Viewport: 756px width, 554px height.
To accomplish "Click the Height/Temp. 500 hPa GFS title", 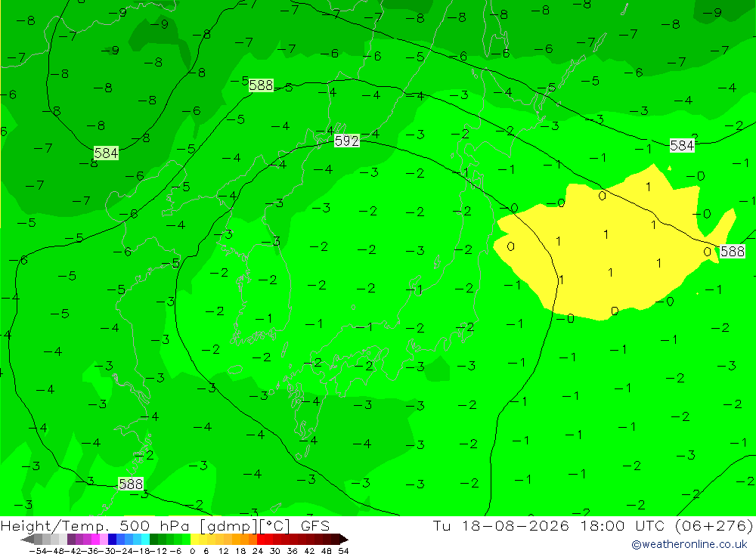I will pos(165,525).
